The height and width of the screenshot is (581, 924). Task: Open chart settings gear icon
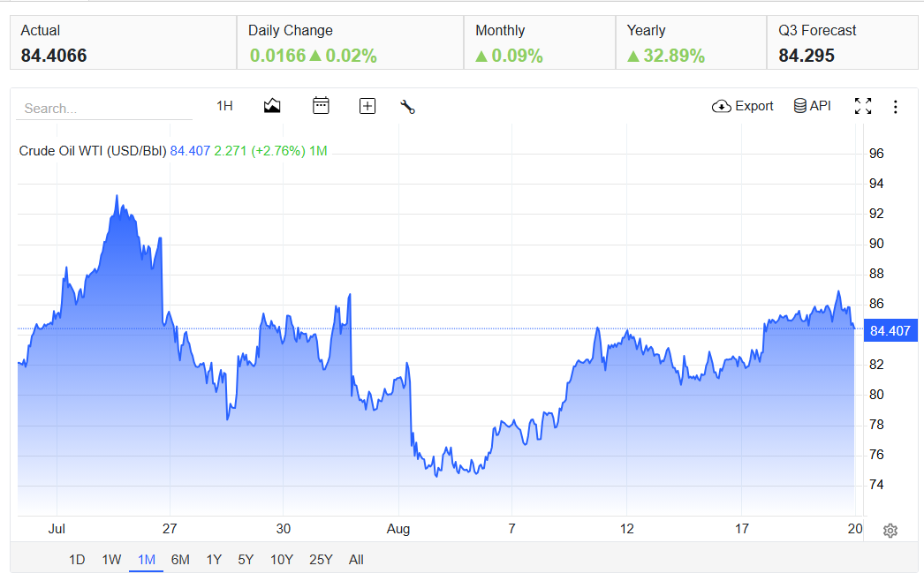click(x=890, y=531)
